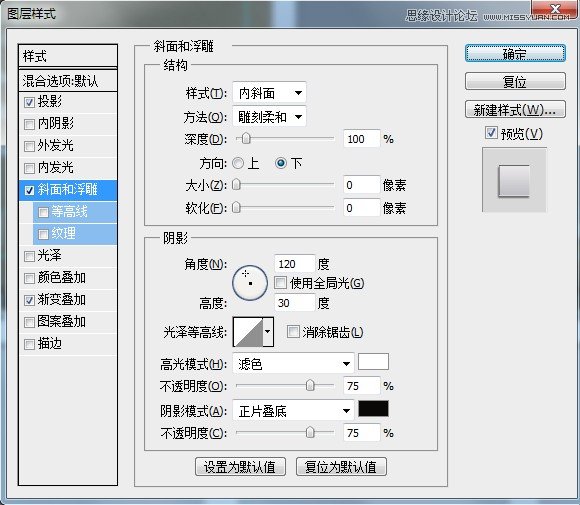Click the shadow opacity slider handle
Screen dimensions: 580x505
coord(310,432)
